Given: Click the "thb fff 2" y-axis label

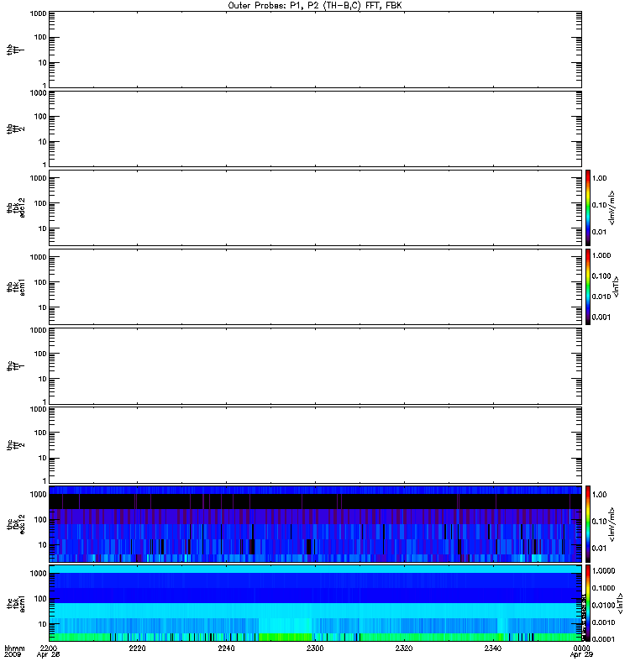Looking at the screenshot, I should (x=15, y=129).
